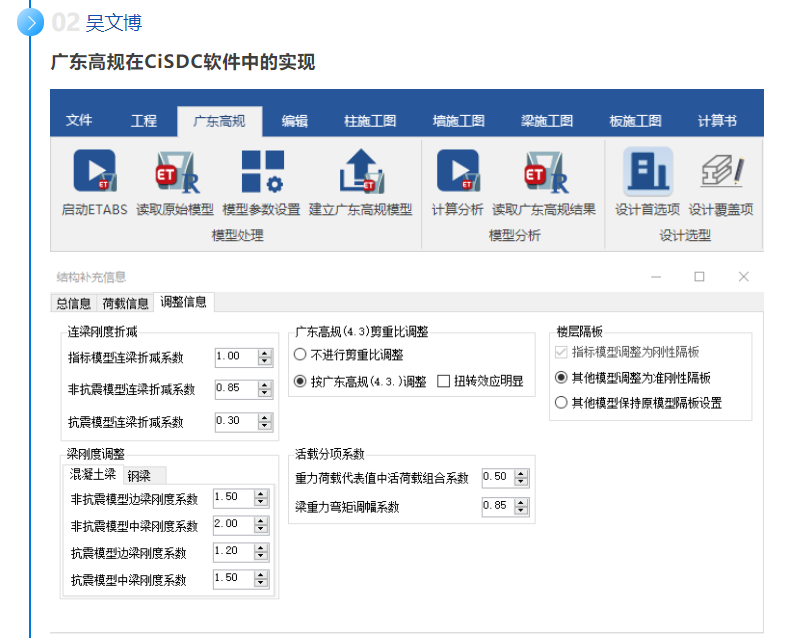Click 抗震模型边梁刚度系数 value field
The width and height of the screenshot is (799, 638).
[x=233, y=551]
